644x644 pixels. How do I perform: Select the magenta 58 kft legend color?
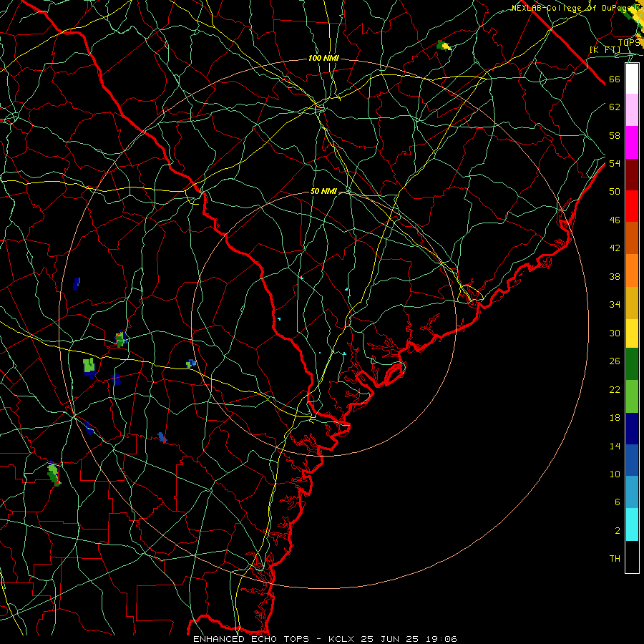[632, 142]
